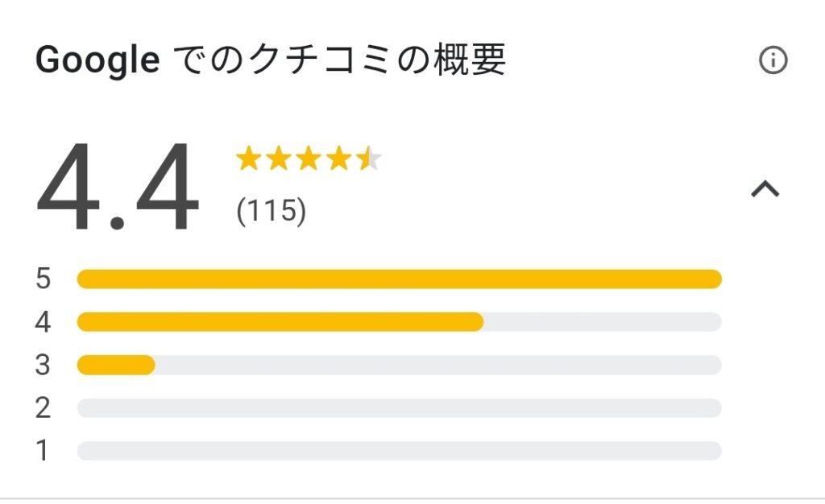Click the second gold star icon
The width and height of the screenshot is (825, 504).
pyautogui.click(x=278, y=159)
